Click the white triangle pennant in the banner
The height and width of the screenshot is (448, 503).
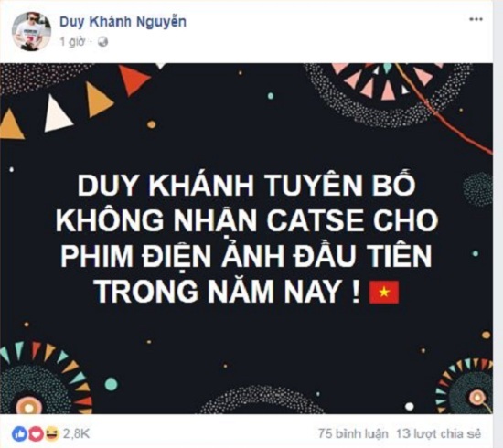(x=57, y=113)
